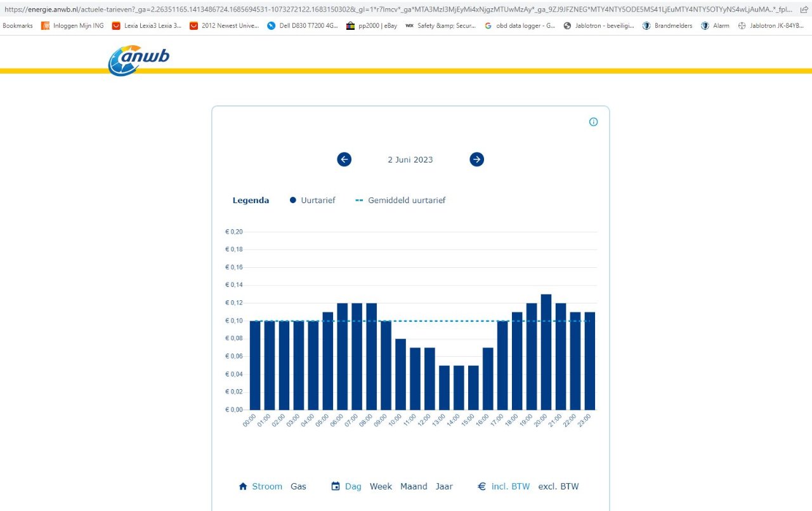Image resolution: width=812 pixels, height=511 pixels.
Task: Select the 14:00 hour bar
Action: (459, 387)
